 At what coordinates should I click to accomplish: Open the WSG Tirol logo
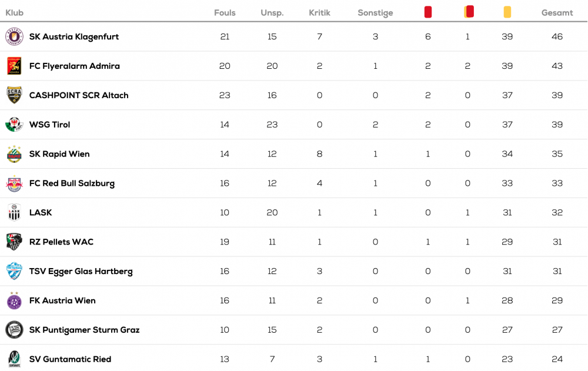(x=14, y=125)
